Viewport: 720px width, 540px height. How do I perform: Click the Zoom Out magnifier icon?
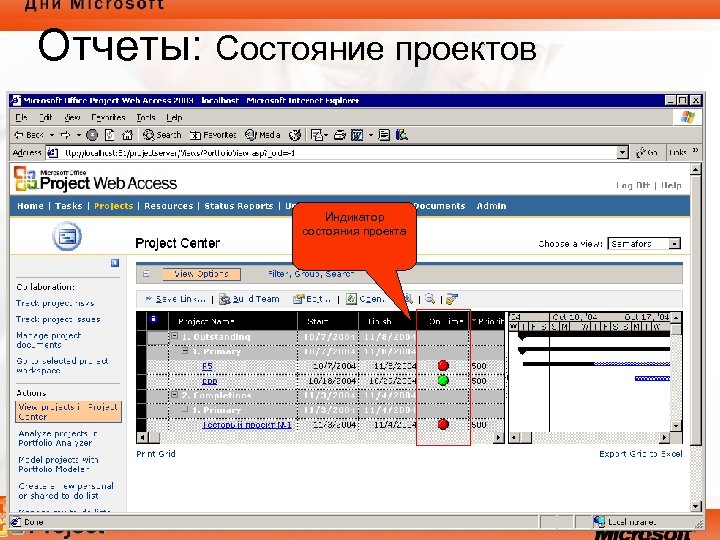pos(430,299)
